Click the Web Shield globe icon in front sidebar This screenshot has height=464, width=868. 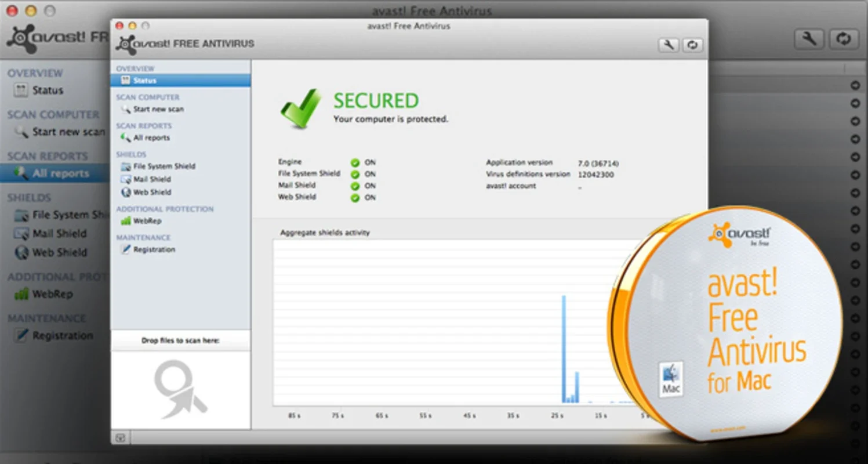click(x=125, y=192)
